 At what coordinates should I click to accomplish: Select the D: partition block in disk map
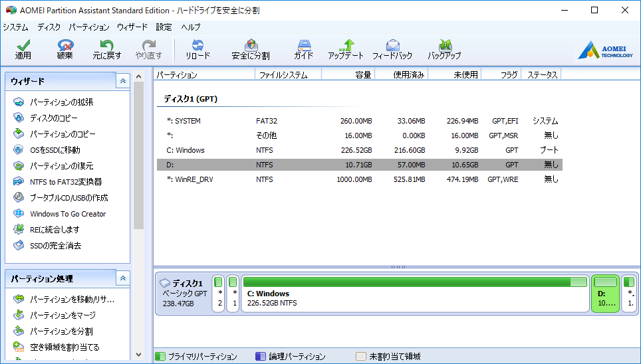[606, 294]
